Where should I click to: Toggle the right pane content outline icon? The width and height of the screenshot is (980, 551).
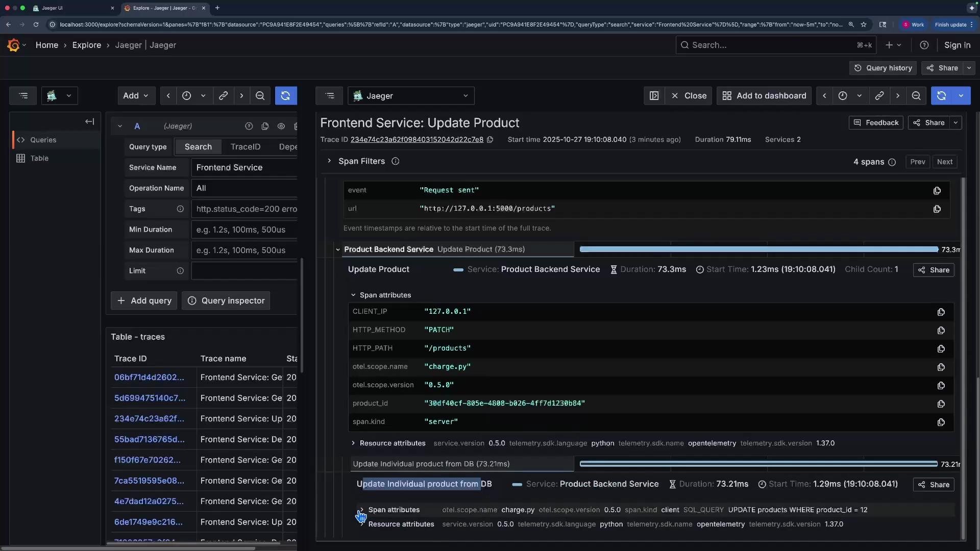pos(330,95)
